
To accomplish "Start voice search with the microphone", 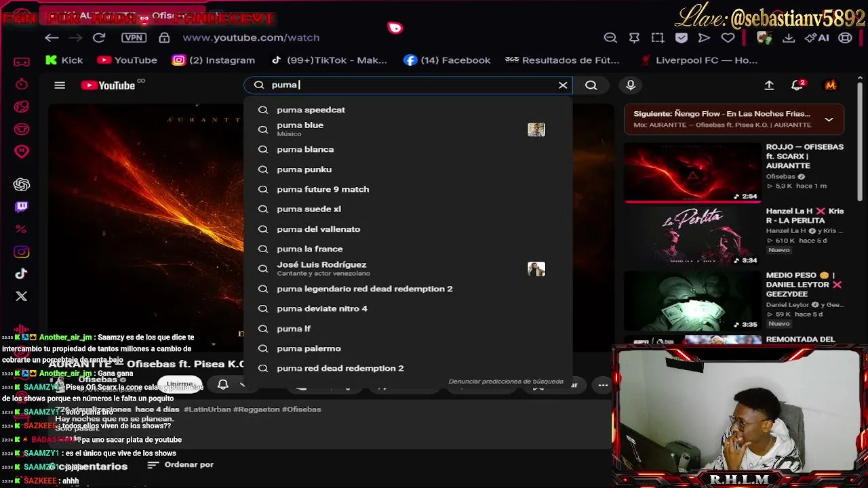I will [631, 85].
